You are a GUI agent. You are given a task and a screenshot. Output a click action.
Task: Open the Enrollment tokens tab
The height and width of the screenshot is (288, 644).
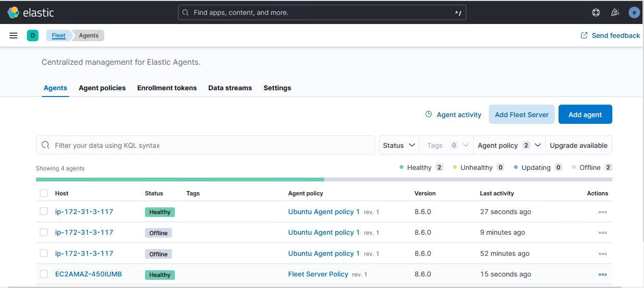click(x=167, y=88)
